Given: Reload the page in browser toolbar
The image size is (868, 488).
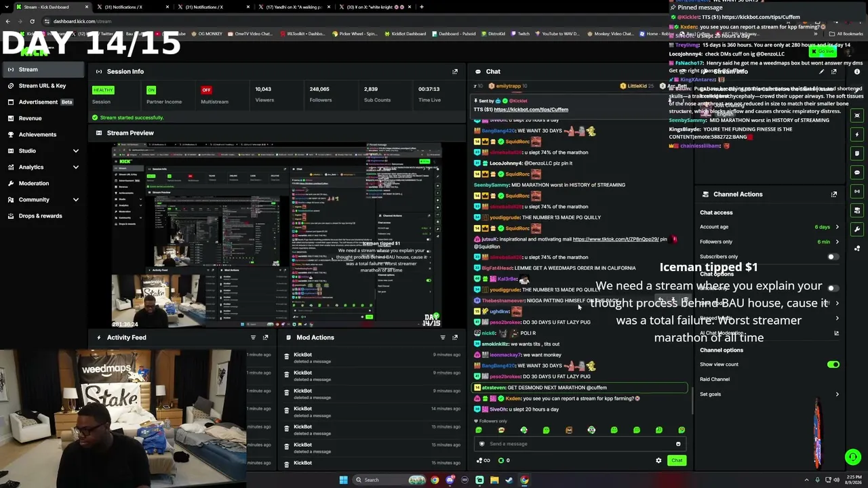Looking at the screenshot, I should [32, 21].
